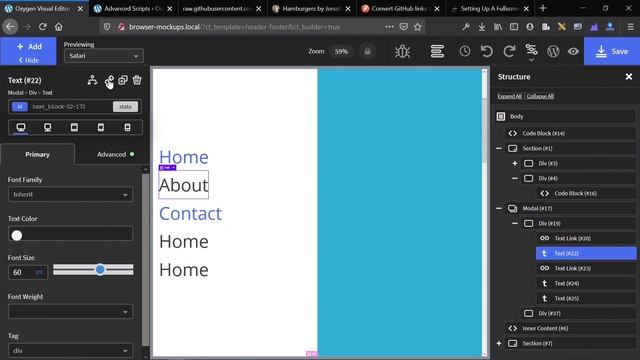Click the Undo arrow
The image size is (640, 360).
tap(487, 51)
